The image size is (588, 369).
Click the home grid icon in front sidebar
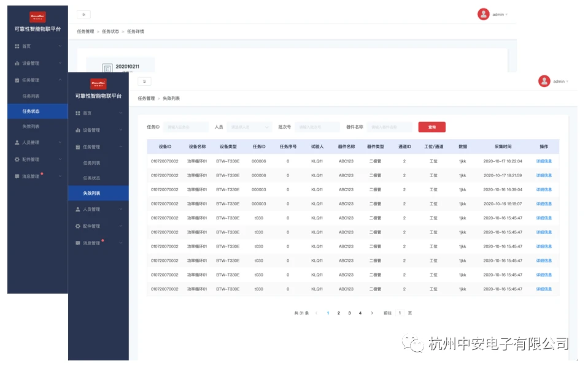point(78,113)
